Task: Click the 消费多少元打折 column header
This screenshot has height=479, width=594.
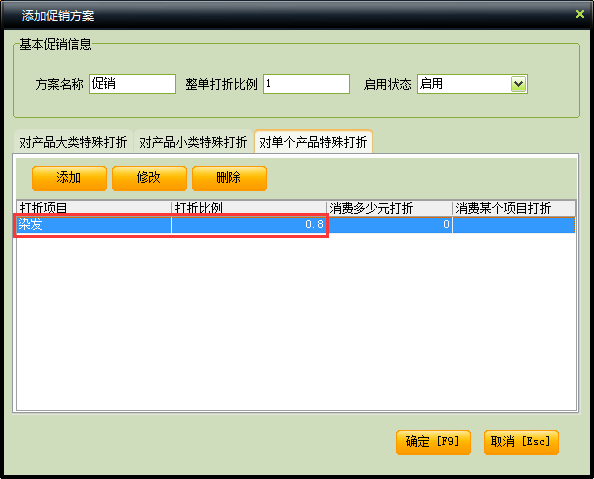Action: pos(389,208)
